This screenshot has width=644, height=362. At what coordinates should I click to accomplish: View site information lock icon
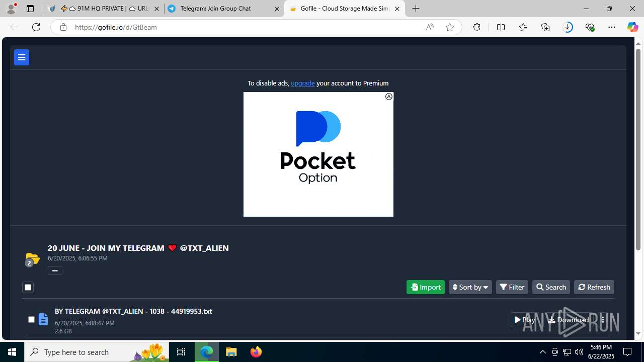click(63, 27)
